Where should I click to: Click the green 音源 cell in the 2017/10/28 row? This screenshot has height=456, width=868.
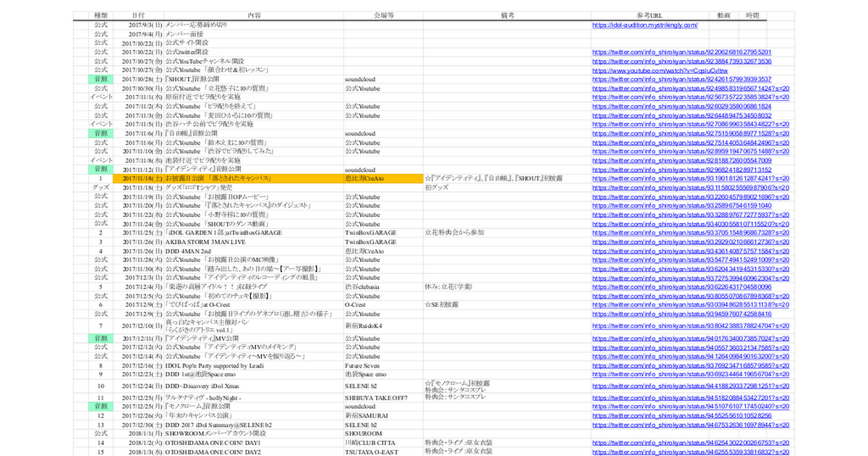point(101,79)
